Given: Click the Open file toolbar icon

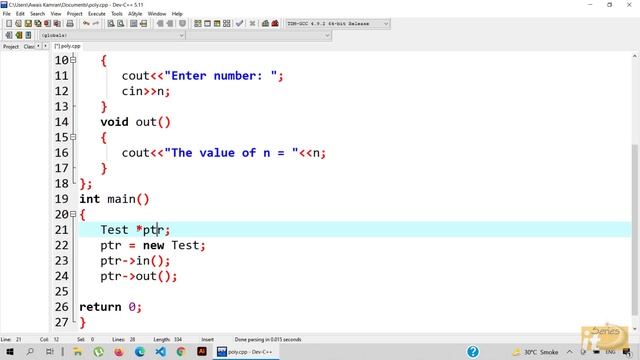Looking at the screenshot, I should point(18,24).
